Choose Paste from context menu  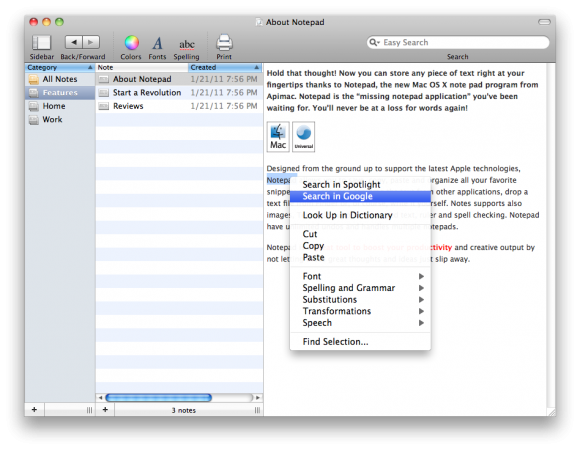click(x=360, y=257)
